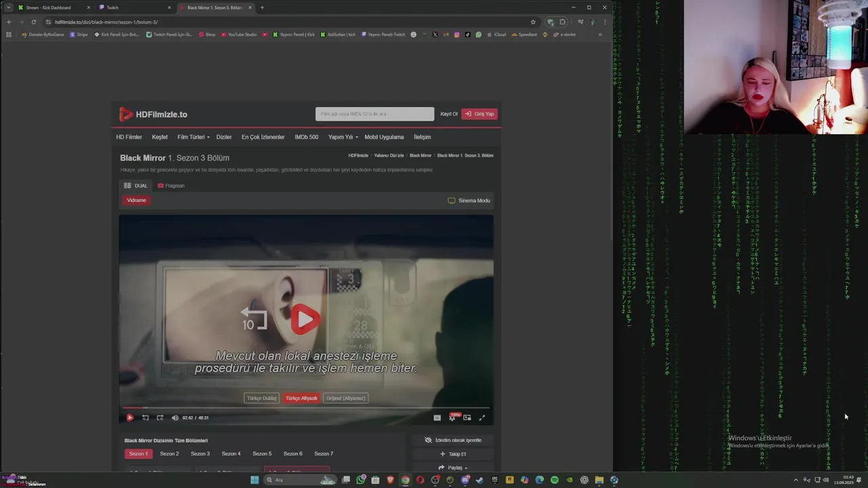This screenshot has width=868, height=488.
Task: Open YouTube Studio bookmark
Action: (239, 35)
